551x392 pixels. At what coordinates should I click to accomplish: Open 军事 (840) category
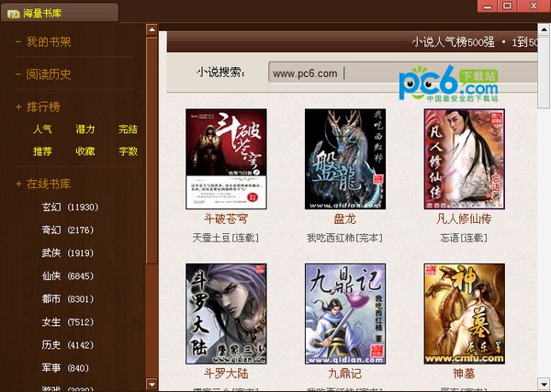[x=65, y=368]
